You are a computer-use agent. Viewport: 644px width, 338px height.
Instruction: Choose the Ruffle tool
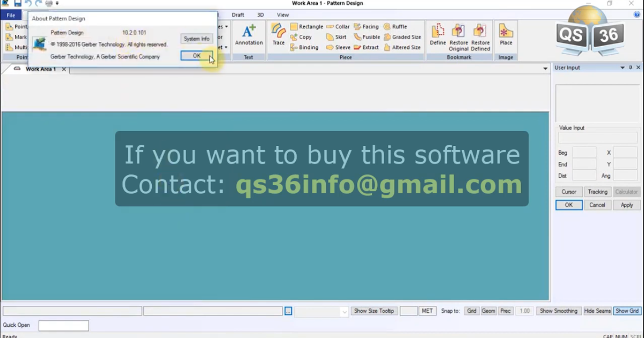tap(395, 27)
